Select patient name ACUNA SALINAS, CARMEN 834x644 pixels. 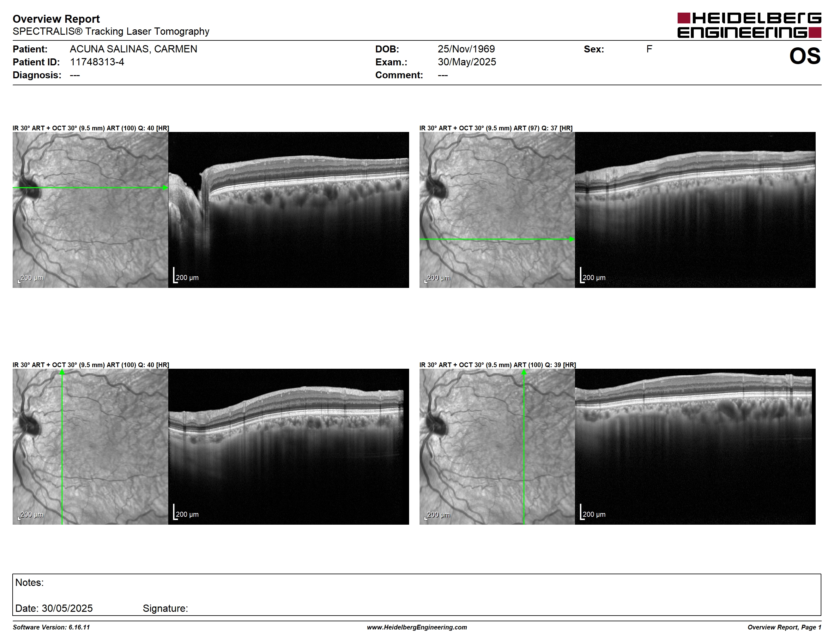[133, 49]
